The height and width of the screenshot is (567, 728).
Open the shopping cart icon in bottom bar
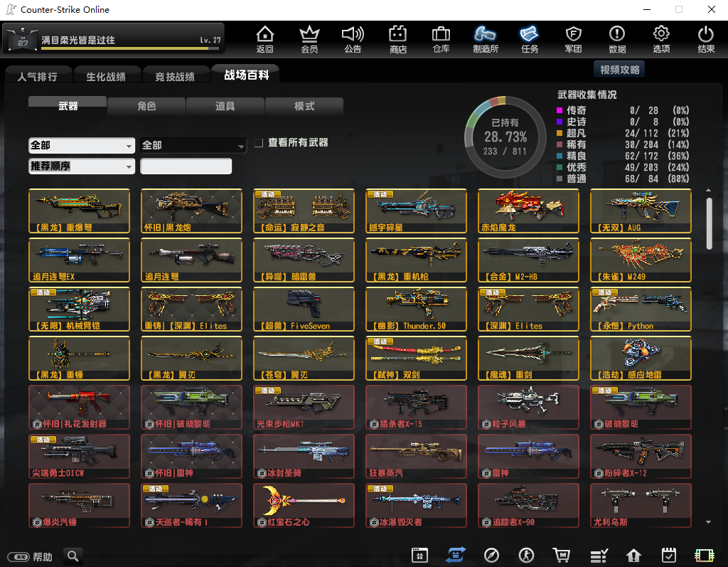pyautogui.click(x=562, y=556)
